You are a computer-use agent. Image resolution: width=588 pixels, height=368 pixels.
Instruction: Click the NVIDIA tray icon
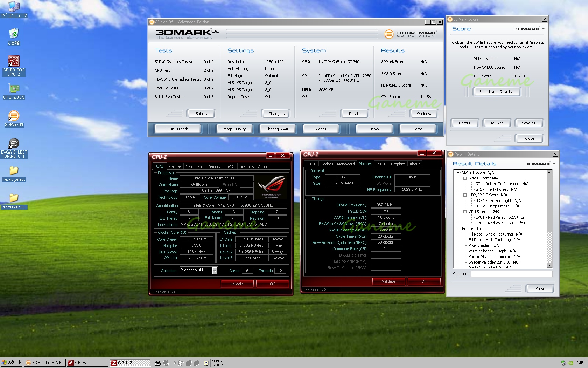tap(570, 363)
